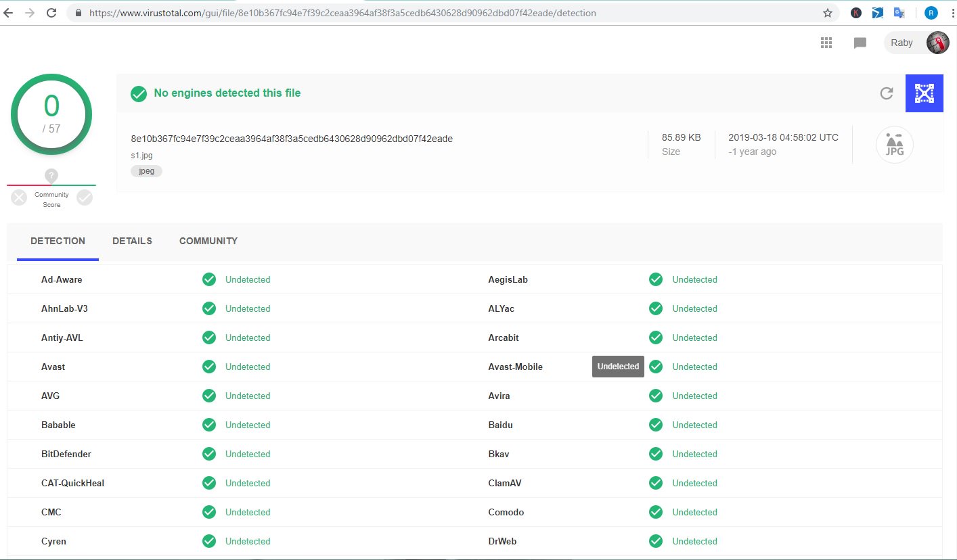
Task: Click the 'Undetected' result text for AVG
Action: (248, 396)
